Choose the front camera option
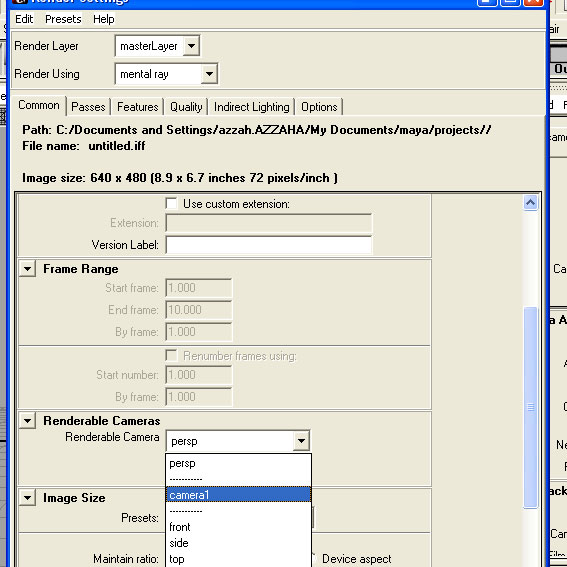Screen dimensions: 567x567 coord(238,527)
